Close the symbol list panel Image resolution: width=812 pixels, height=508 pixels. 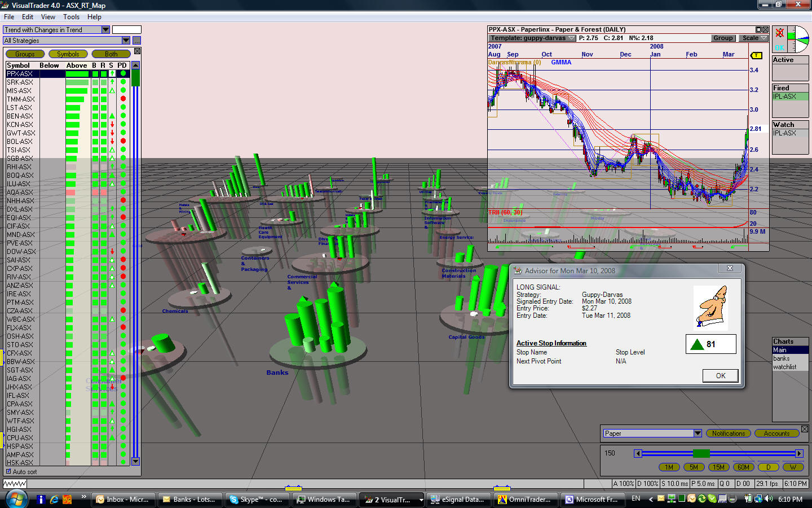pyautogui.click(x=137, y=51)
